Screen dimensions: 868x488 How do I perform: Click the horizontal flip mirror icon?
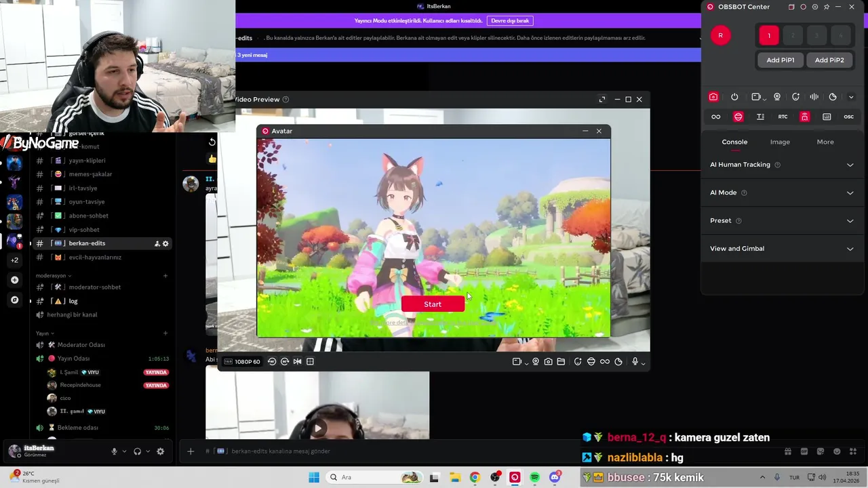297,362
